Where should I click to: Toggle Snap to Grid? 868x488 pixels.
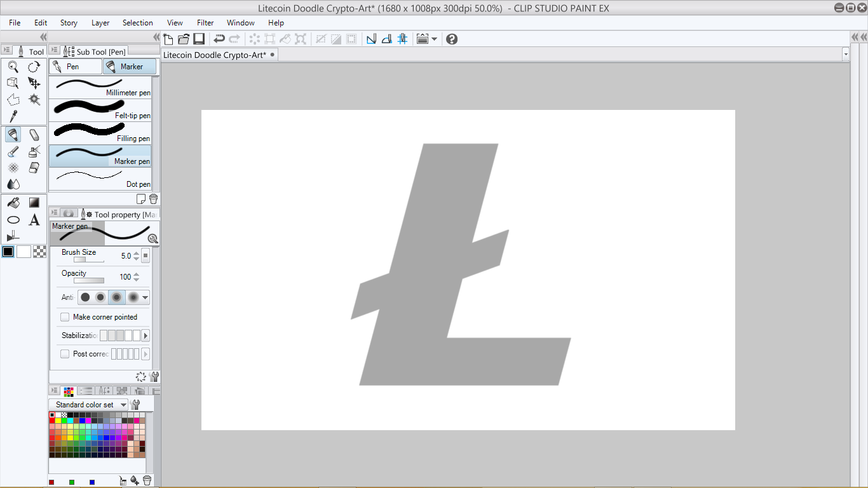point(402,39)
